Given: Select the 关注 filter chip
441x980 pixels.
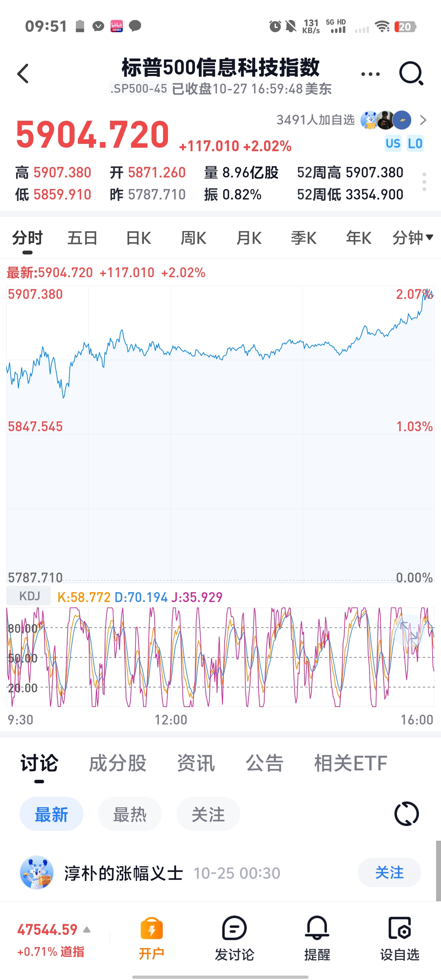Looking at the screenshot, I should (208, 814).
